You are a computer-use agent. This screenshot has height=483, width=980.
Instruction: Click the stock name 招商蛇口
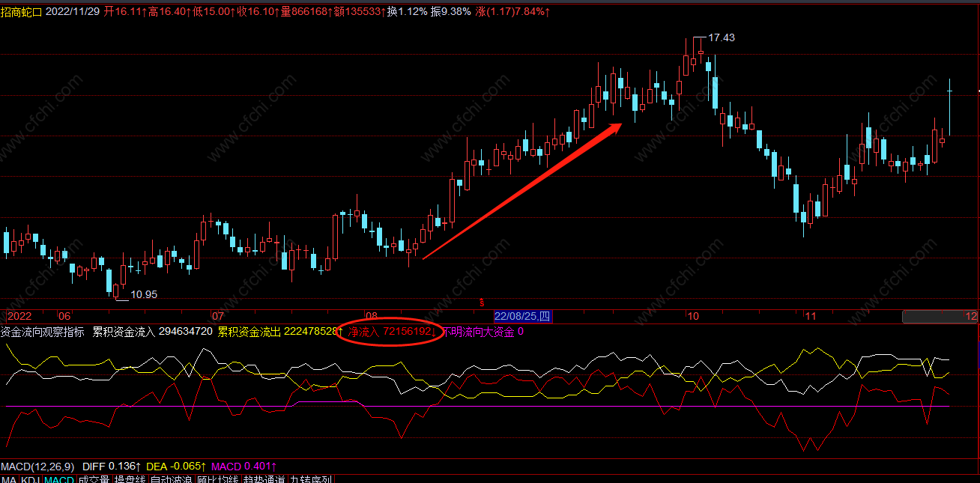22,12
